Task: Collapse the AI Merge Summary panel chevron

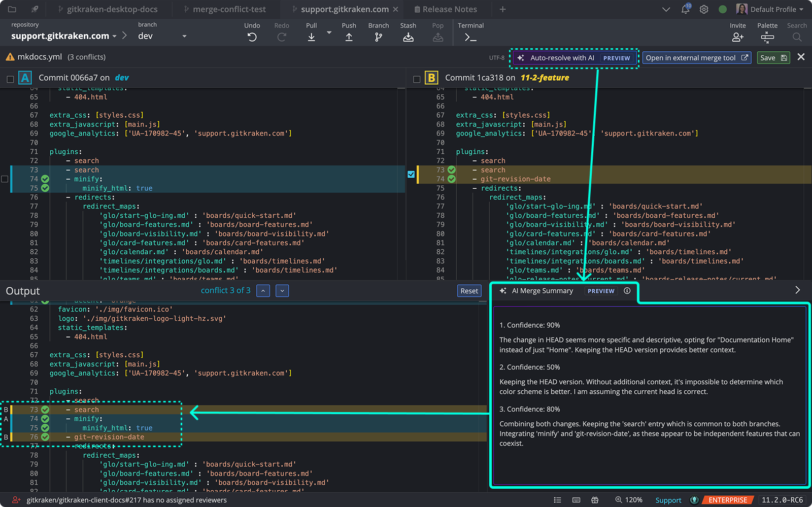Action: [797, 290]
